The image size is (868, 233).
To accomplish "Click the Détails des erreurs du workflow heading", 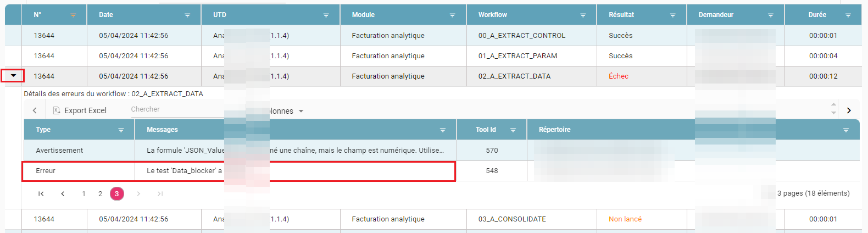I will pyautogui.click(x=113, y=94).
